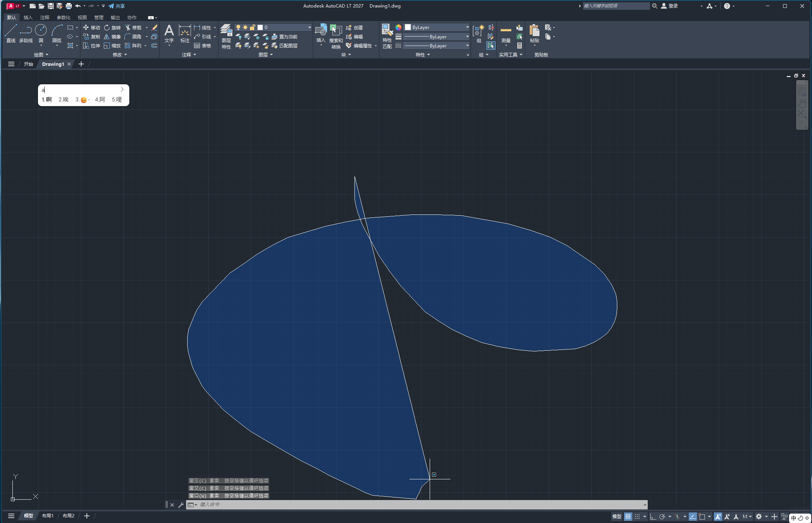Image resolution: width=812 pixels, height=523 pixels.
Task: Open 图层特性 layer properties manager
Action: tap(226, 36)
